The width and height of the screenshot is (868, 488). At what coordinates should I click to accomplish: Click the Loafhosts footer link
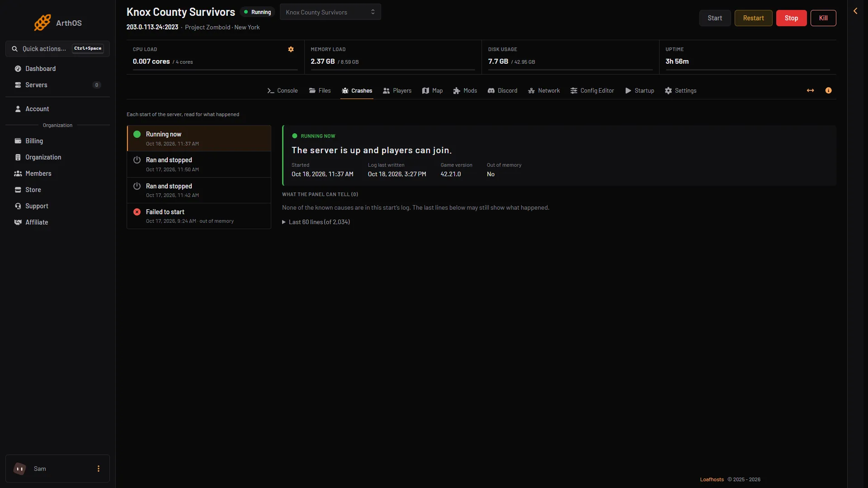tap(712, 479)
